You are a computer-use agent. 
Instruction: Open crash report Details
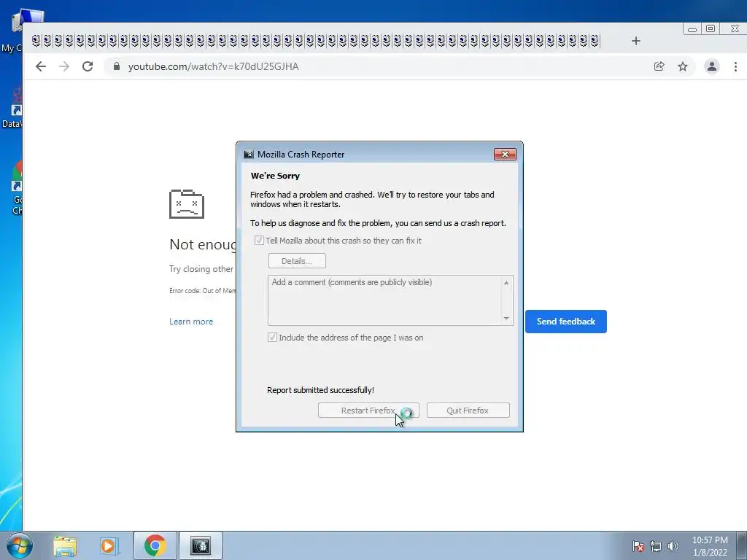point(297,261)
